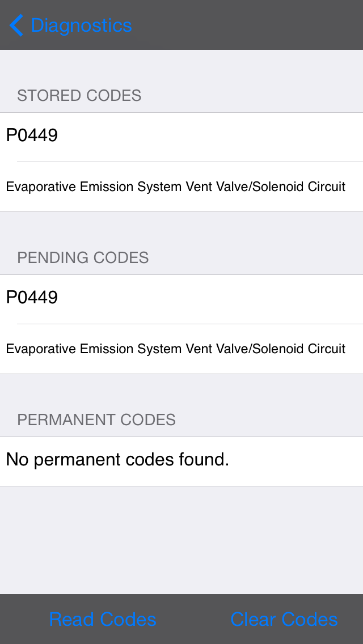Tap the pending code's Evaporative Emission description
Image resolution: width=363 pixels, height=644 pixels.
tap(175, 349)
